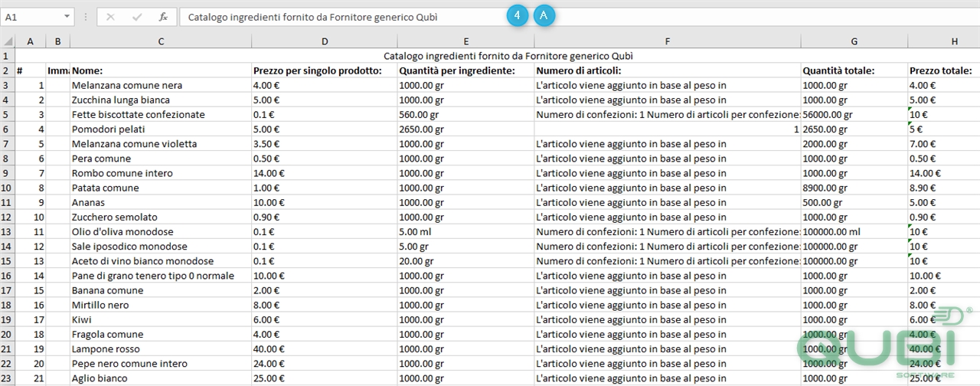980x386 pixels.
Task: Open the Name Box dropdown arrow
Action: (x=68, y=16)
